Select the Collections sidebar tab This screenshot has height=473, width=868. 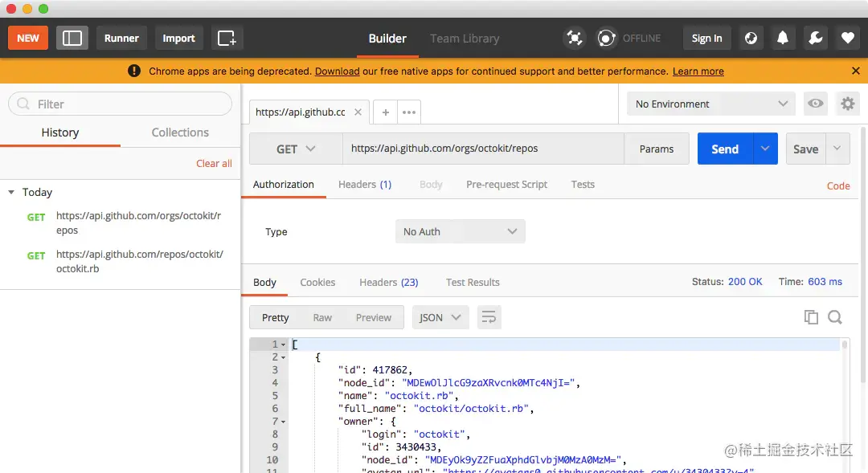[180, 133]
